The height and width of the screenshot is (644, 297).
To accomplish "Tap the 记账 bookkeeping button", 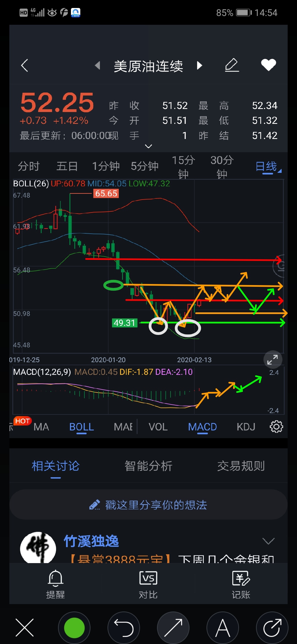I will coord(241,585).
